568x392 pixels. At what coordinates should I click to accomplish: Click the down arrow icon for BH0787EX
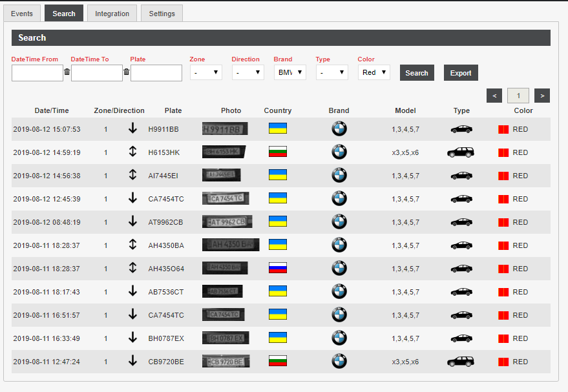coord(133,337)
